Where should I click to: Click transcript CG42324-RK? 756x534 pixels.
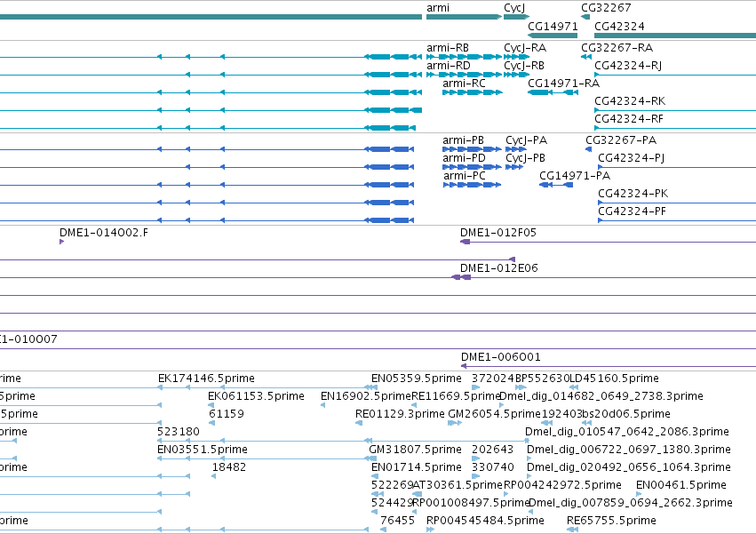[630, 101]
